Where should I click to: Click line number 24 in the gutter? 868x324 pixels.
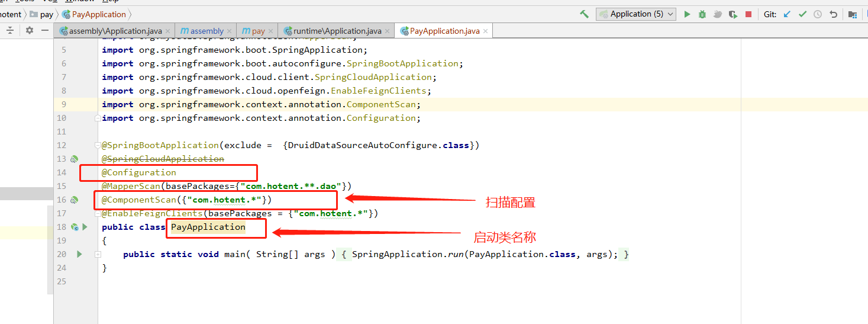click(62, 268)
